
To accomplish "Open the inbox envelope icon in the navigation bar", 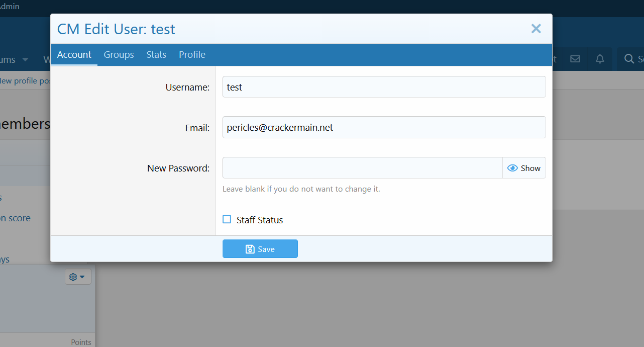I will (575, 59).
